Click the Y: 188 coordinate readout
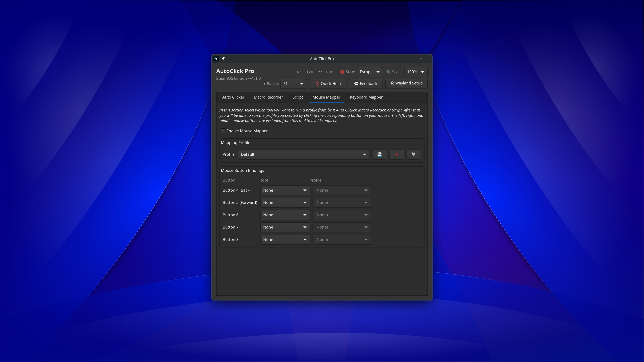Viewport: 644px width, 362px height. pyautogui.click(x=325, y=72)
